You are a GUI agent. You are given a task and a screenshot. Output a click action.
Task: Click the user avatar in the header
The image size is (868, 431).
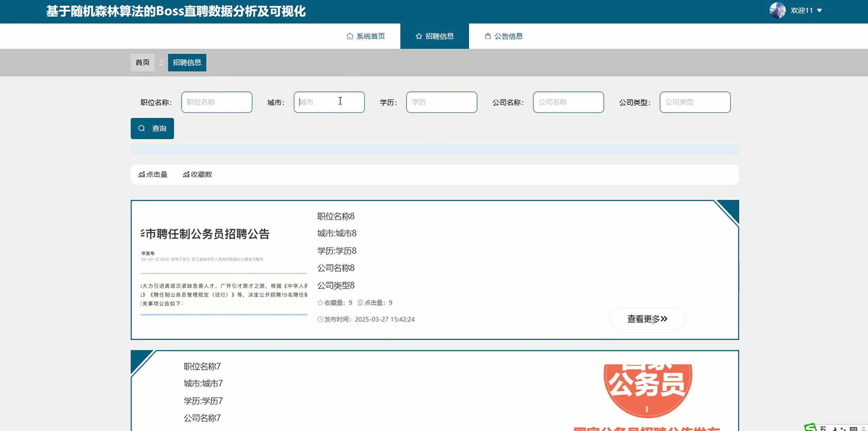tap(777, 10)
